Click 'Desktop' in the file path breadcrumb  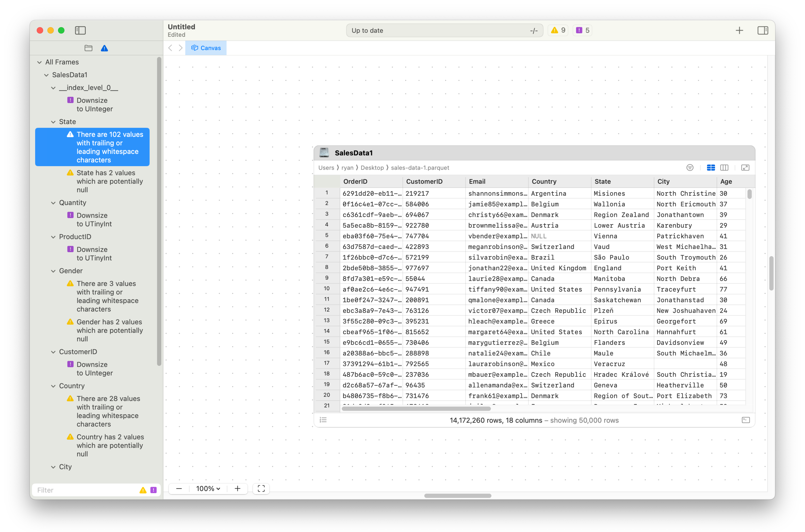tap(372, 168)
